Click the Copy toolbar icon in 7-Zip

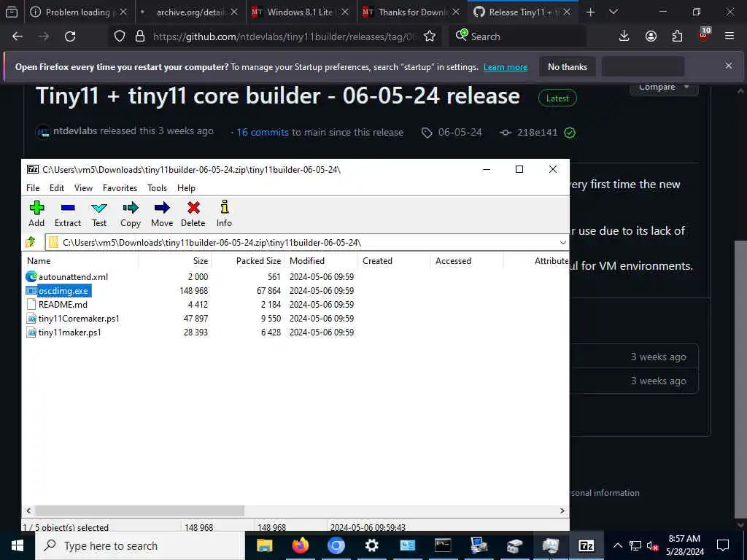130,214
